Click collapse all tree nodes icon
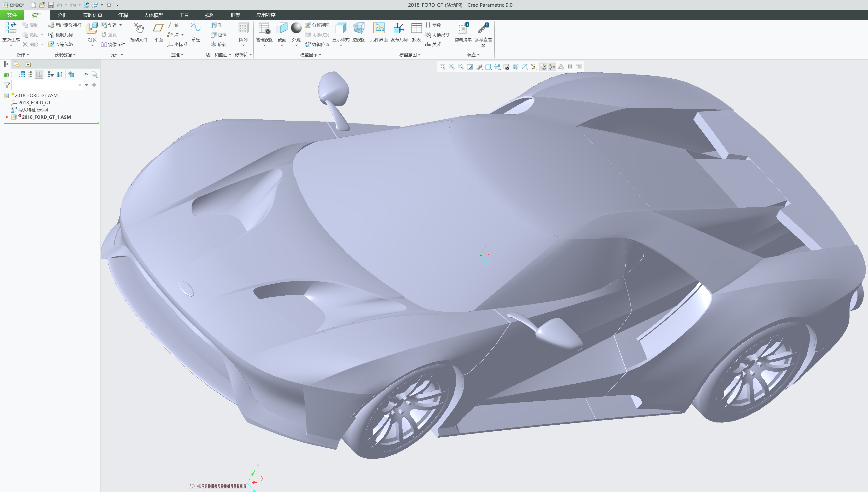 30,75
